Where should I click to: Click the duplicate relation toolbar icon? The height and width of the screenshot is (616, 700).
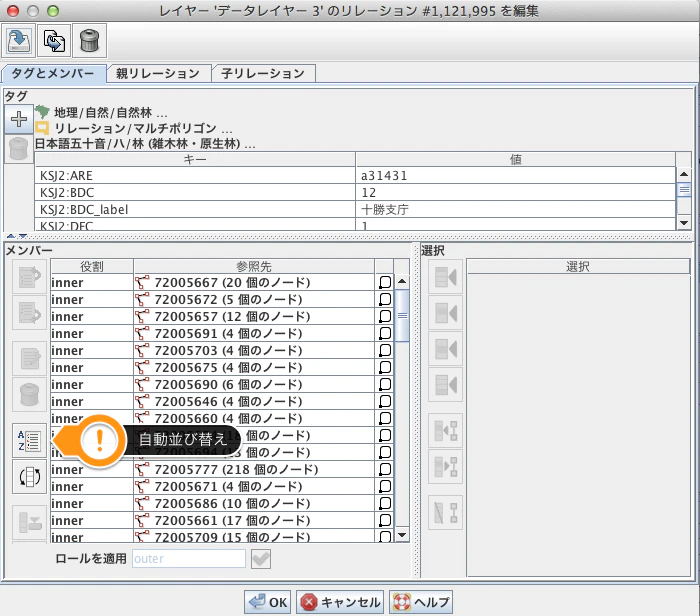point(54,41)
